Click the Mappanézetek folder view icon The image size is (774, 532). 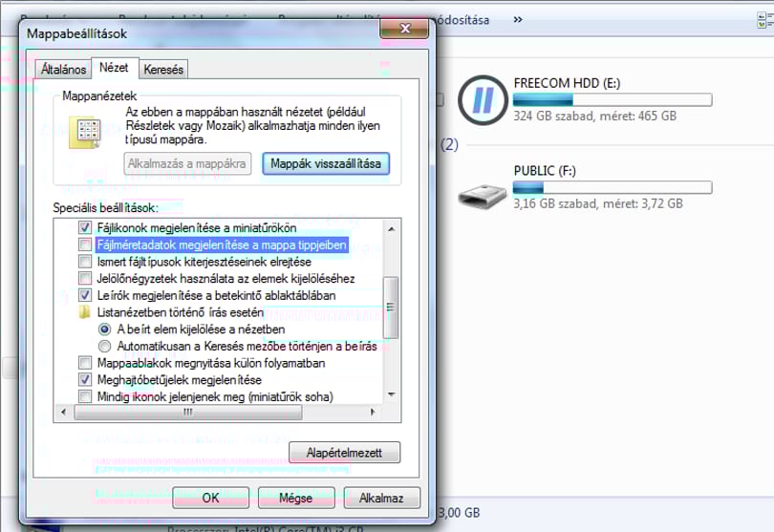(x=85, y=132)
